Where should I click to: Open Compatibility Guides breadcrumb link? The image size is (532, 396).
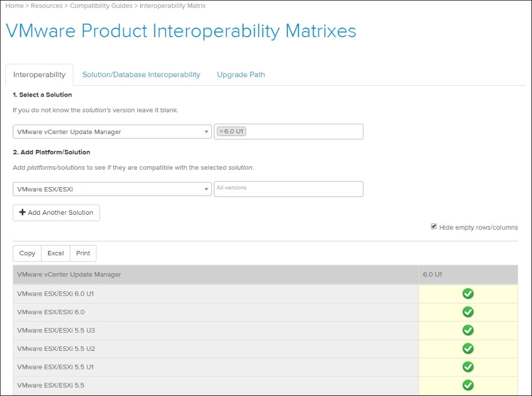point(101,6)
